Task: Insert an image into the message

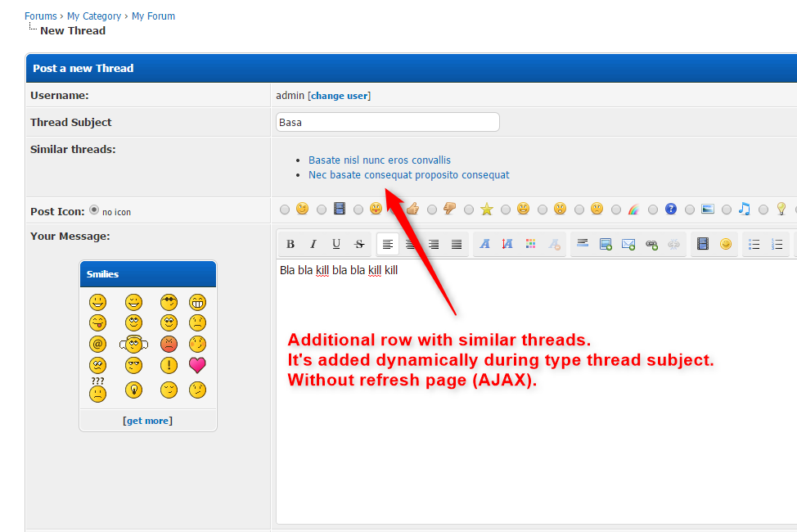Action: click(606, 244)
